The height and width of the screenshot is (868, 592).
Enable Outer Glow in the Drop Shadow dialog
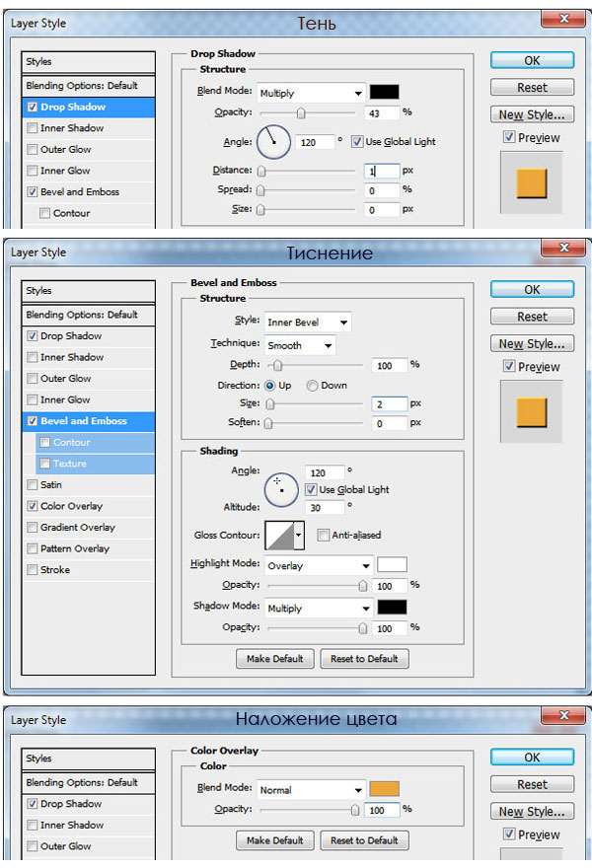coord(33,150)
